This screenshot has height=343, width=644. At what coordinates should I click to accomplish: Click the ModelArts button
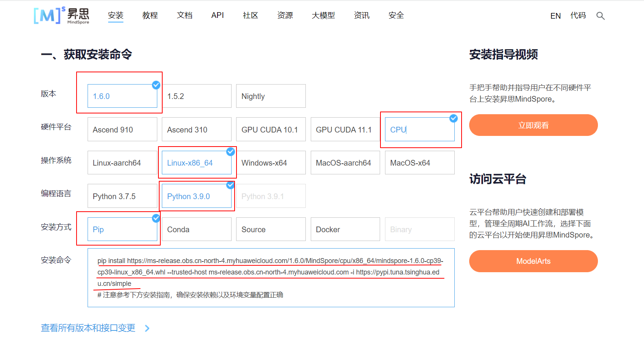(533, 261)
